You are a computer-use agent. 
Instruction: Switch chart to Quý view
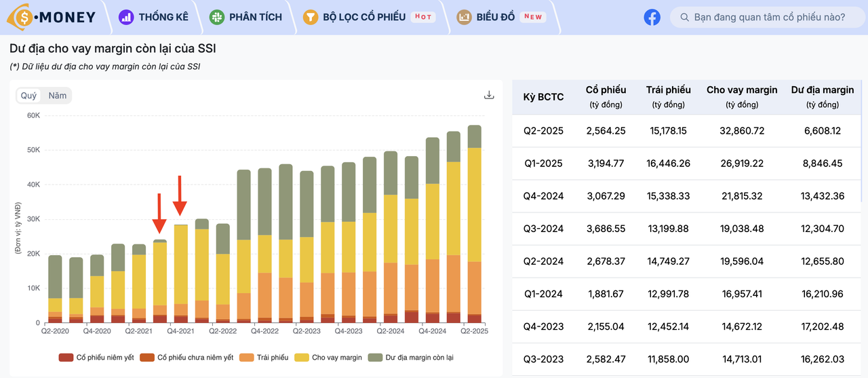(x=29, y=96)
